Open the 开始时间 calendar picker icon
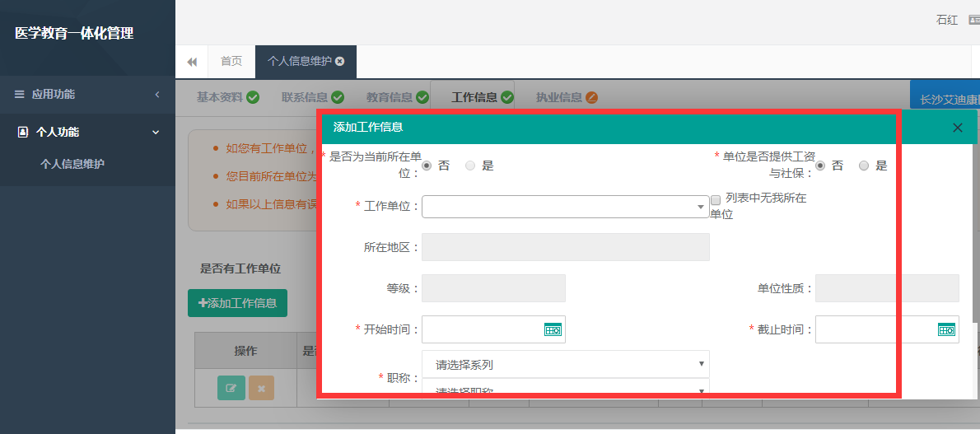This screenshot has height=434, width=980. tap(553, 329)
